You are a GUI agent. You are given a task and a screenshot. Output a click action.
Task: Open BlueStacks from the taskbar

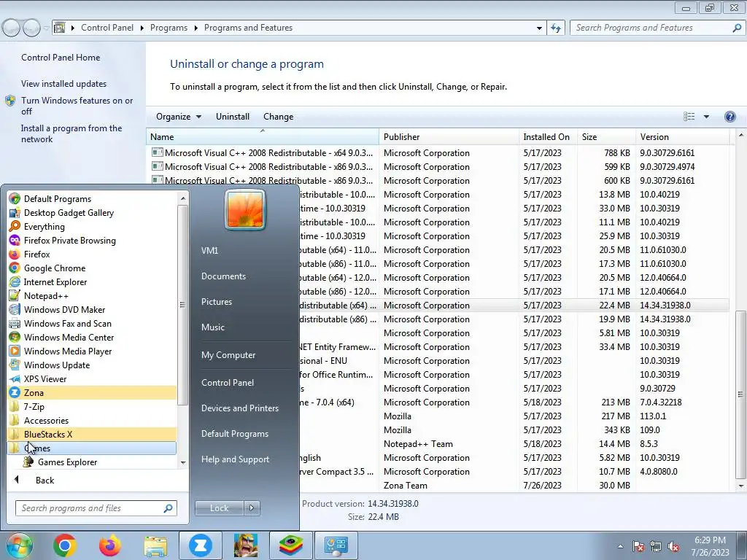click(291, 545)
